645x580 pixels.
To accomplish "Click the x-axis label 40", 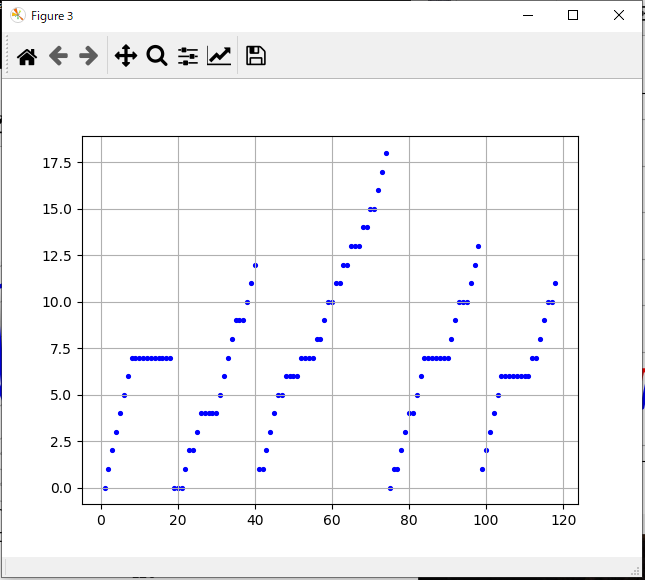I will click(x=255, y=520).
